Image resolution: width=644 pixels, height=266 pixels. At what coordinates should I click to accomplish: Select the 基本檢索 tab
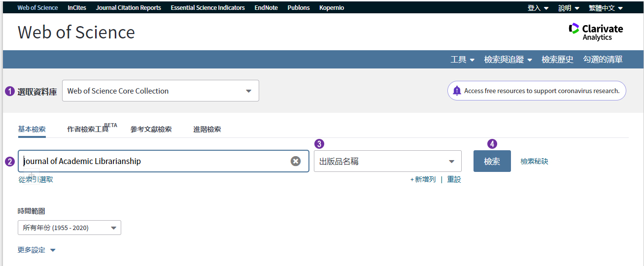[32, 129]
